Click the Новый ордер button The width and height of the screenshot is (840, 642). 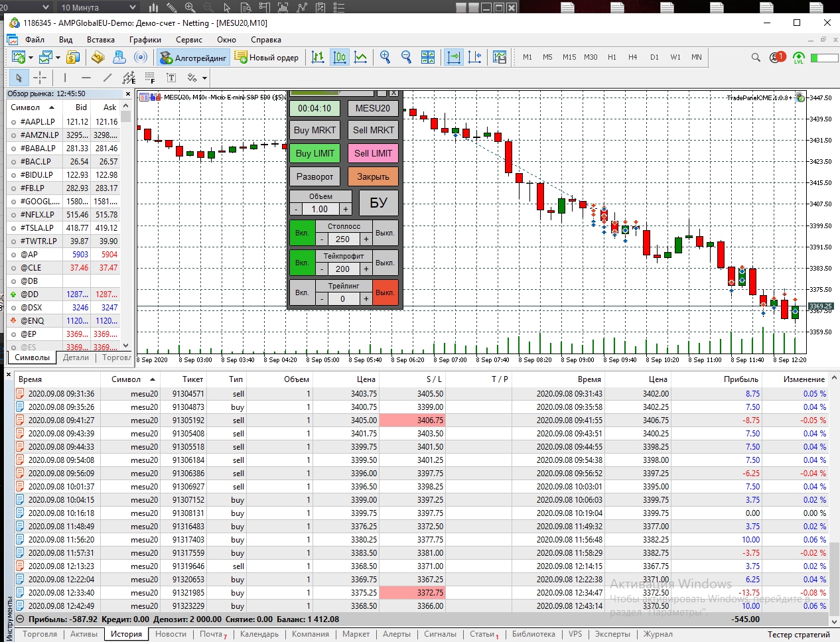pyautogui.click(x=267, y=58)
